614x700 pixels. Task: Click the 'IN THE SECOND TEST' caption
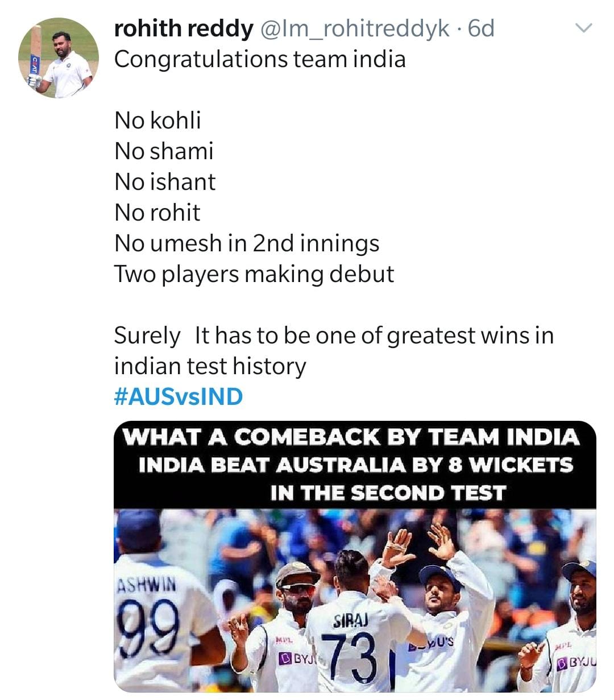click(388, 492)
